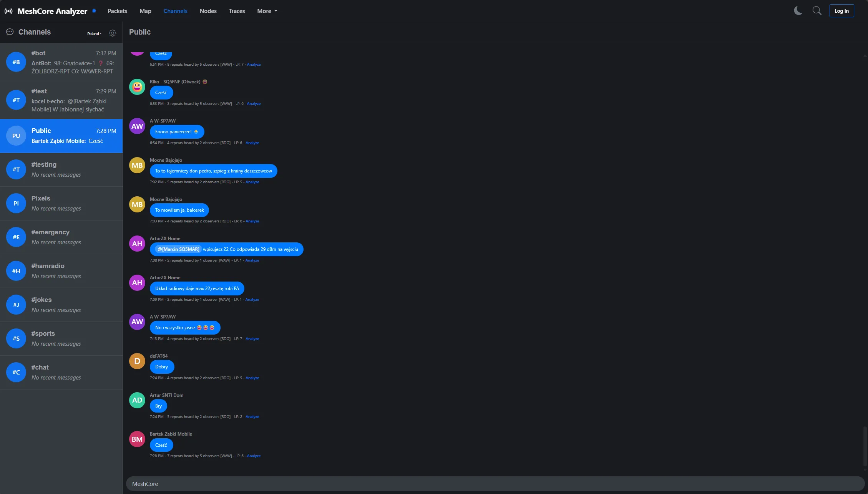The height and width of the screenshot is (494, 868).
Task: Click the #bot channel avatar icon
Action: pyautogui.click(x=16, y=62)
